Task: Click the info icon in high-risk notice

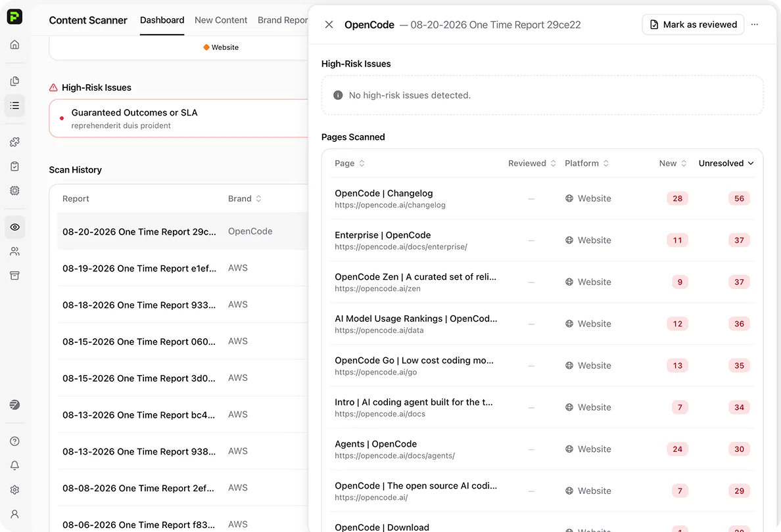Action: [x=338, y=95]
